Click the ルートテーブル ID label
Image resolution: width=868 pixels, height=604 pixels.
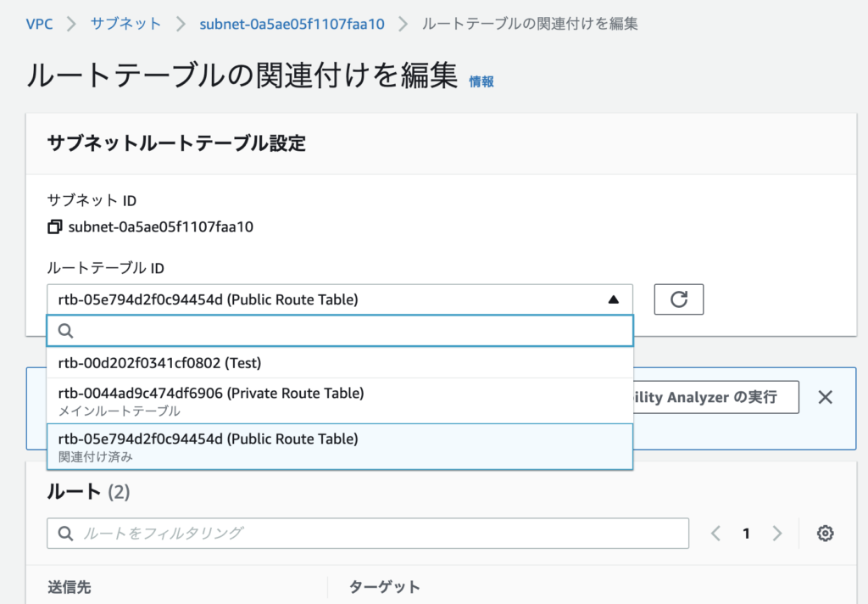[105, 268]
